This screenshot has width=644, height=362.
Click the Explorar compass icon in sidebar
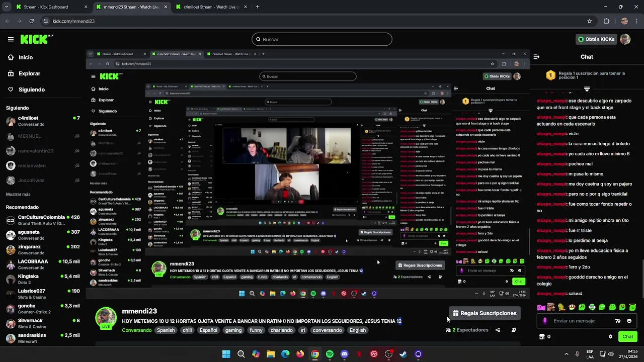(11, 73)
